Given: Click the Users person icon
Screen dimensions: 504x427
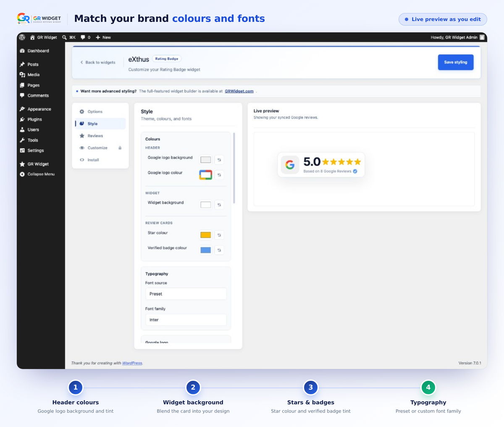Looking at the screenshot, I should 22,129.
